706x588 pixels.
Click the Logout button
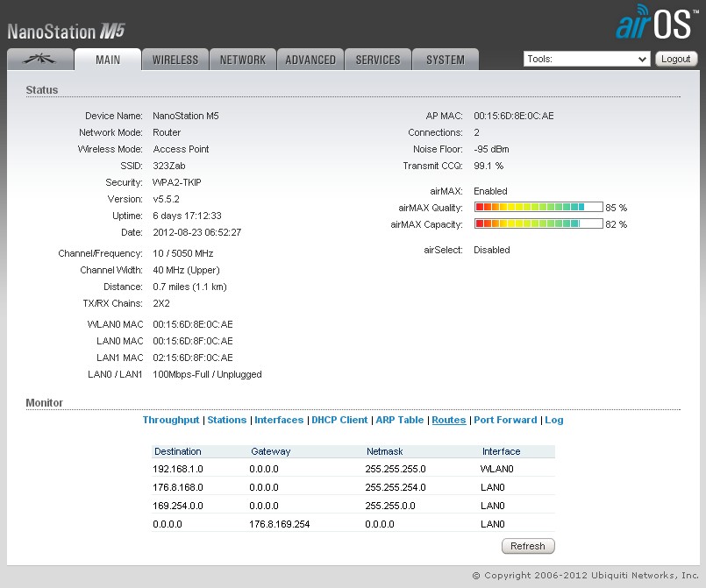coord(676,59)
